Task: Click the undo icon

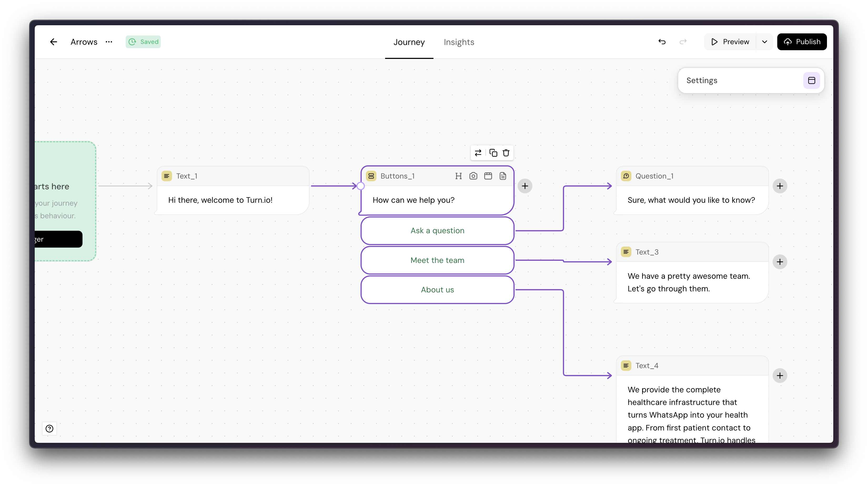Action: (662, 42)
